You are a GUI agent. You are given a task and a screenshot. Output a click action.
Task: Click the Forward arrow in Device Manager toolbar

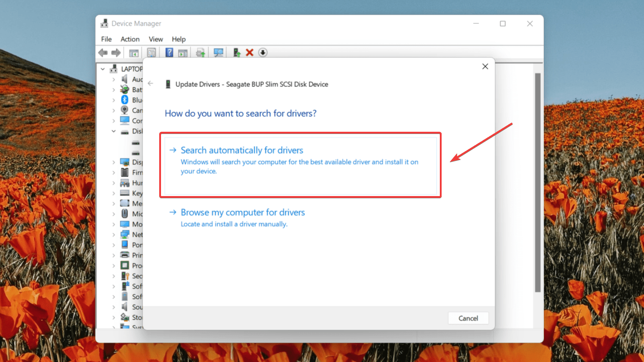coord(116,53)
